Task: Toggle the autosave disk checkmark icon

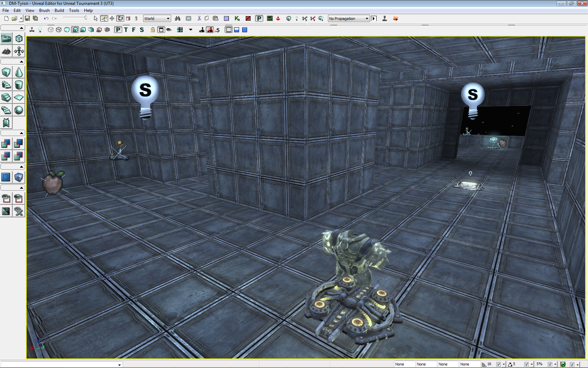Action: tap(563, 364)
